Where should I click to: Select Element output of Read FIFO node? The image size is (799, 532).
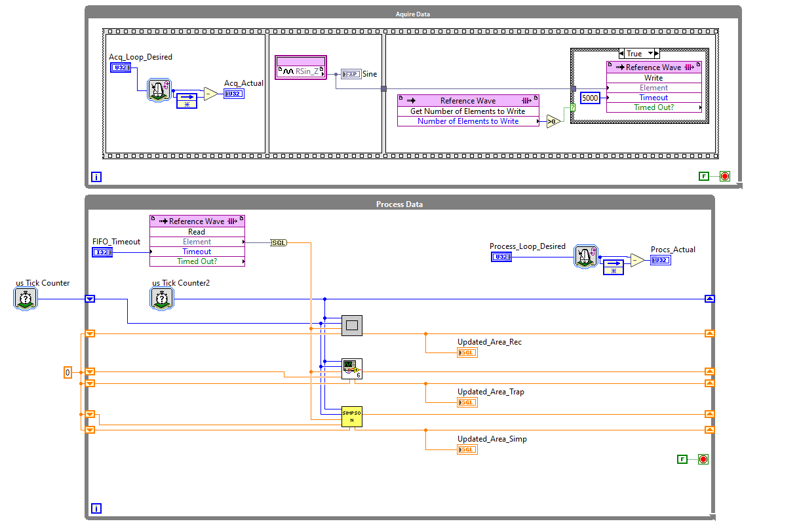tap(197, 242)
